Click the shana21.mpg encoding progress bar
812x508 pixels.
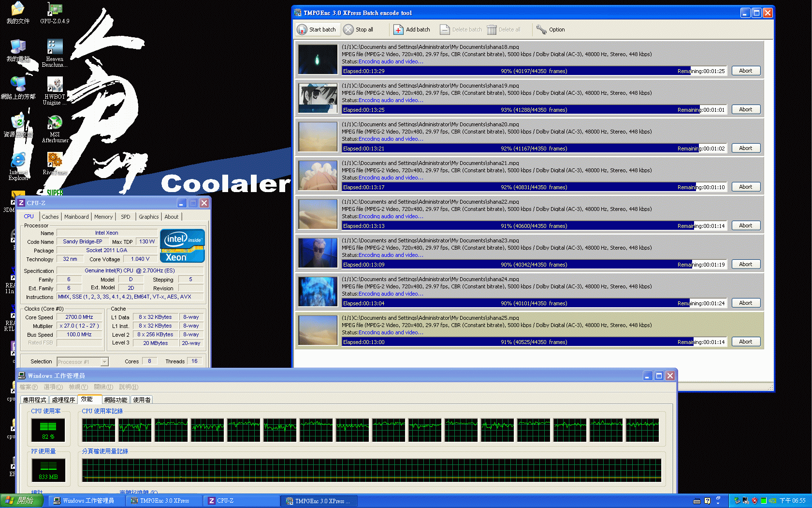(534, 187)
